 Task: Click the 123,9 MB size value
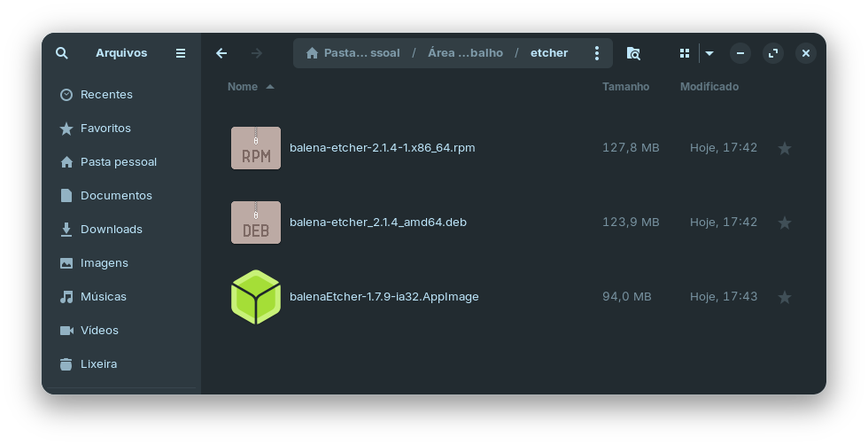click(631, 222)
